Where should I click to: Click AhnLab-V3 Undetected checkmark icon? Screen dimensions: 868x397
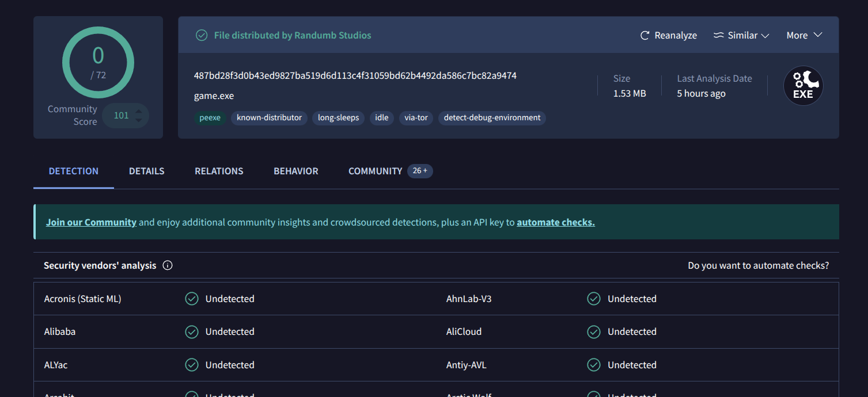[x=594, y=299]
